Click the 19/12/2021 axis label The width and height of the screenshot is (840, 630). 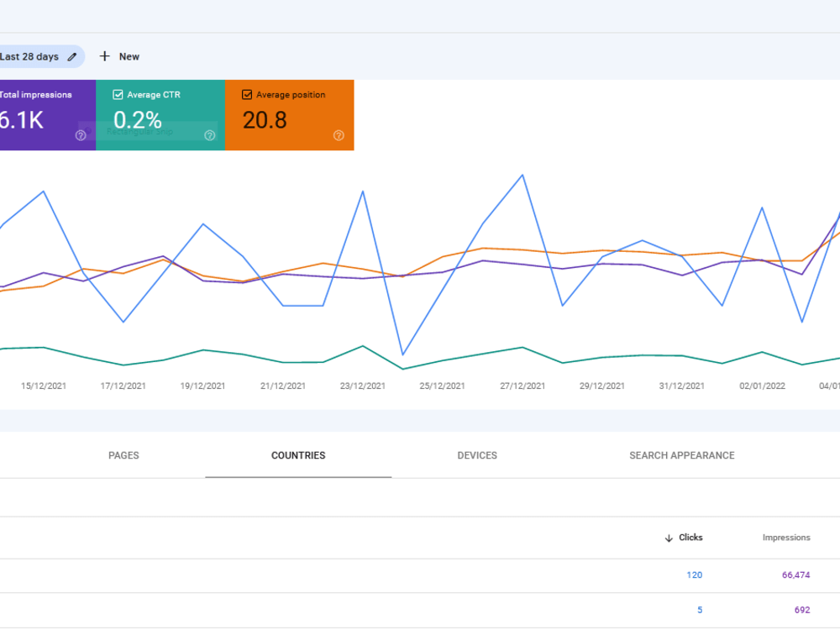tap(202, 386)
